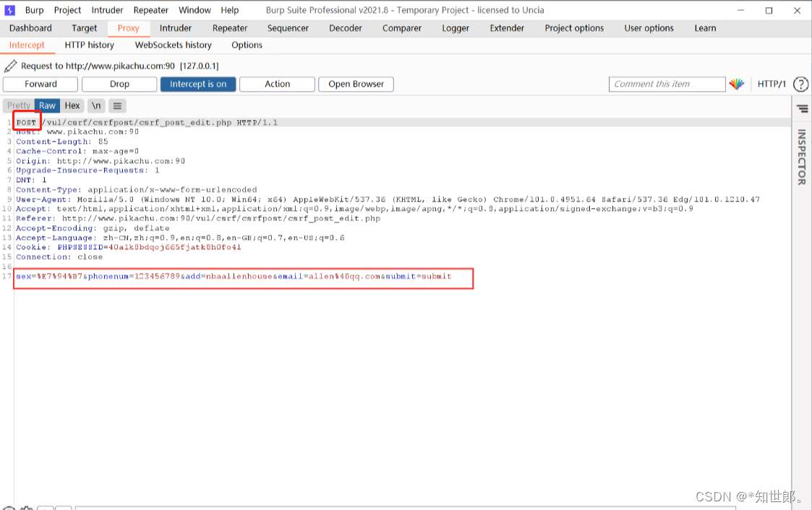
Task: Click the Comment this item field
Action: coord(667,85)
